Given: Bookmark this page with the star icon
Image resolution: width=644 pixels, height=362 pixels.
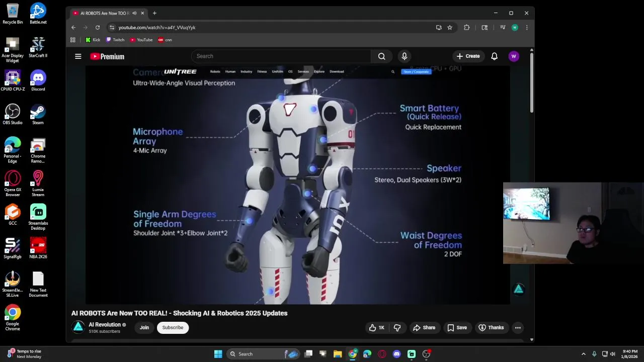Looking at the screenshot, I should click(450, 28).
